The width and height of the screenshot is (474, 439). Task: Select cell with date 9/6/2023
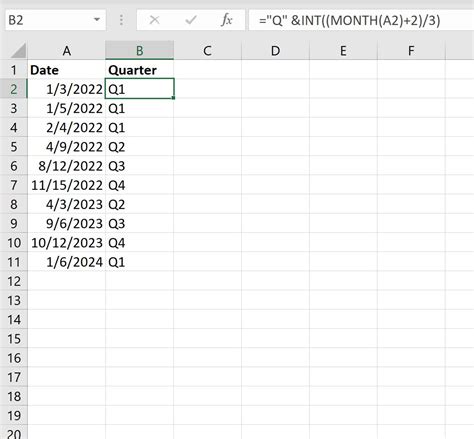[x=67, y=223]
